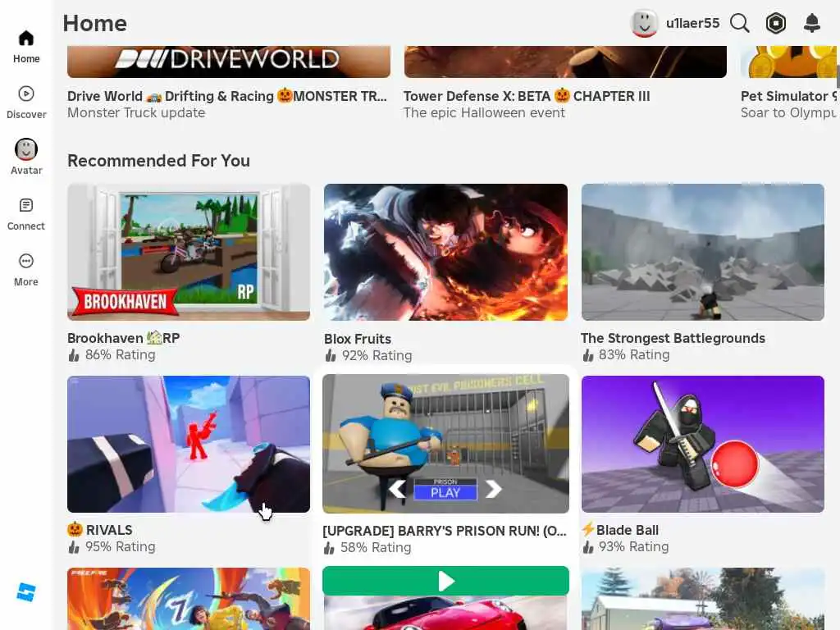840x630 pixels.
Task: Open the More sidebar menu icon
Action: click(x=25, y=261)
